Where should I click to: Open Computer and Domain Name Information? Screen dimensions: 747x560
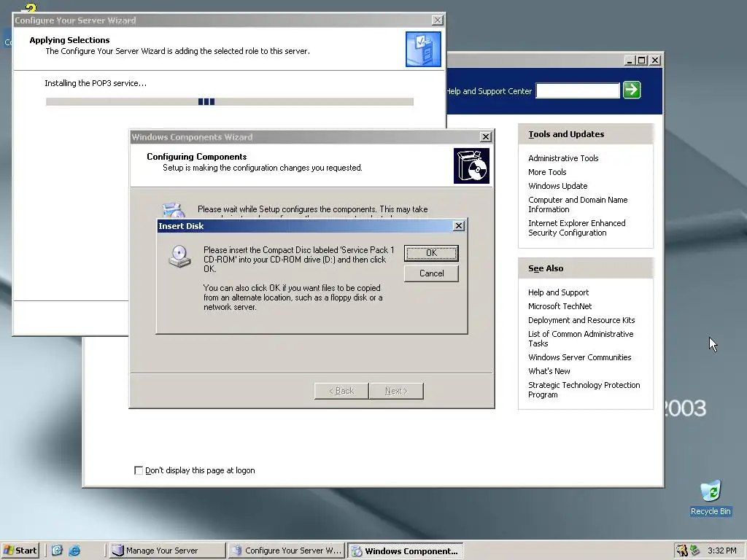pos(578,204)
